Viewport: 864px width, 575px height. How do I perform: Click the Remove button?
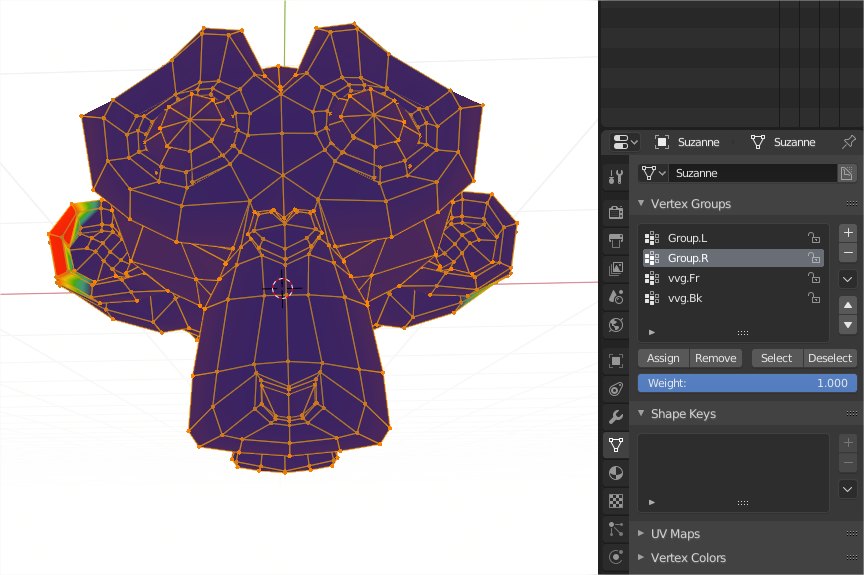pyautogui.click(x=716, y=358)
